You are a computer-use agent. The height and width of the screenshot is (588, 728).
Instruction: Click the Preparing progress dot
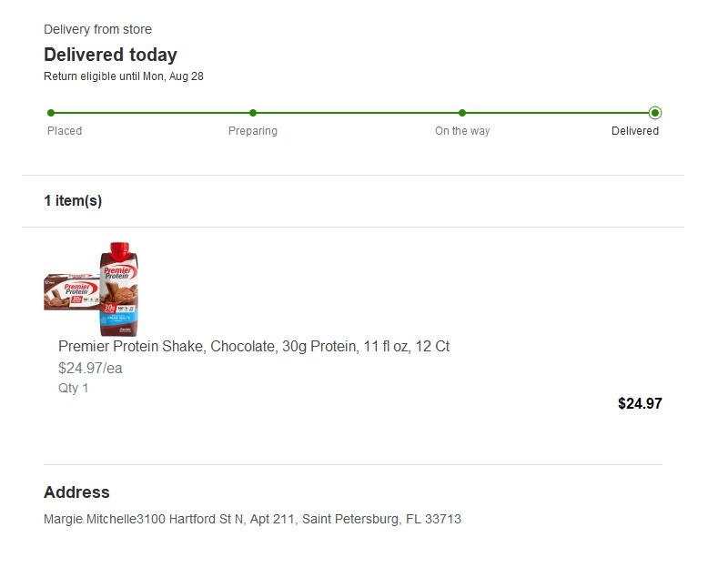(x=253, y=113)
